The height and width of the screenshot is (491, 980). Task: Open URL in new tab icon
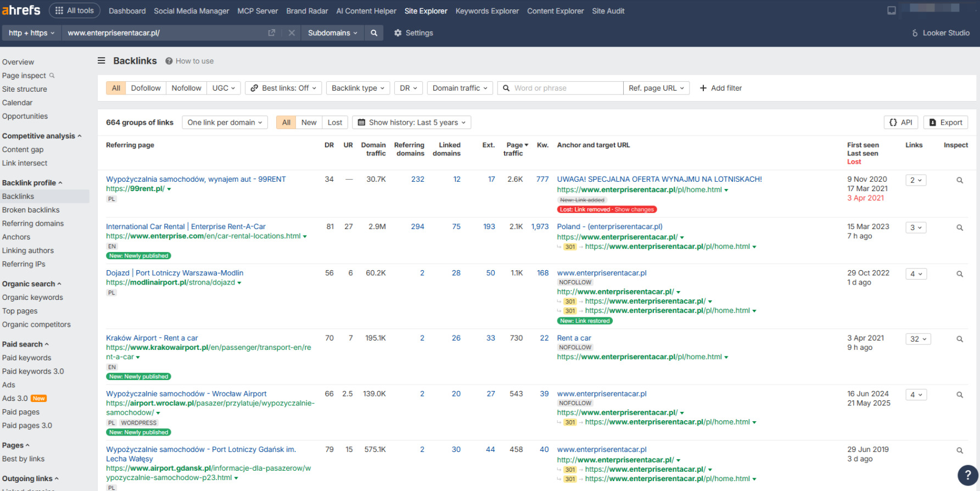point(271,33)
